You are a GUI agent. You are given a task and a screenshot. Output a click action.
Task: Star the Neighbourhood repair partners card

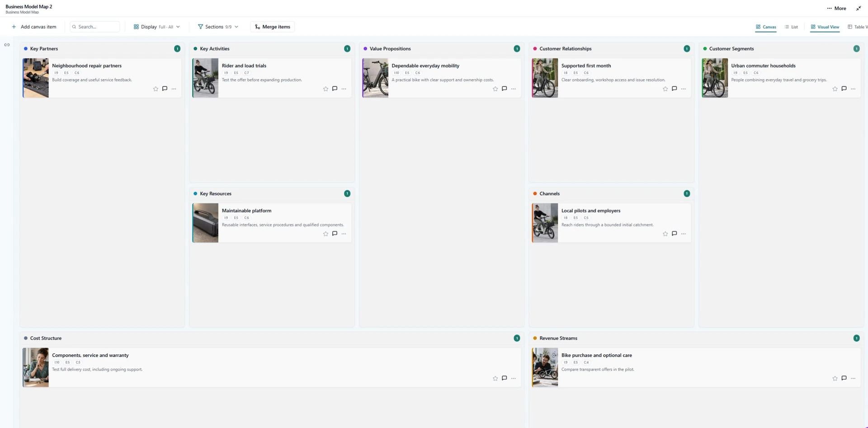[x=156, y=89]
